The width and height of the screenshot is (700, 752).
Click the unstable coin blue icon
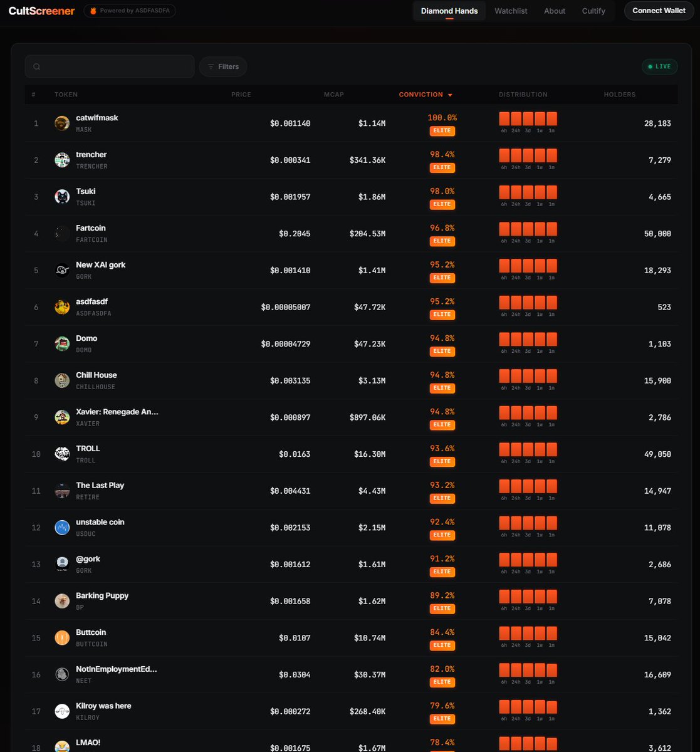click(62, 527)
